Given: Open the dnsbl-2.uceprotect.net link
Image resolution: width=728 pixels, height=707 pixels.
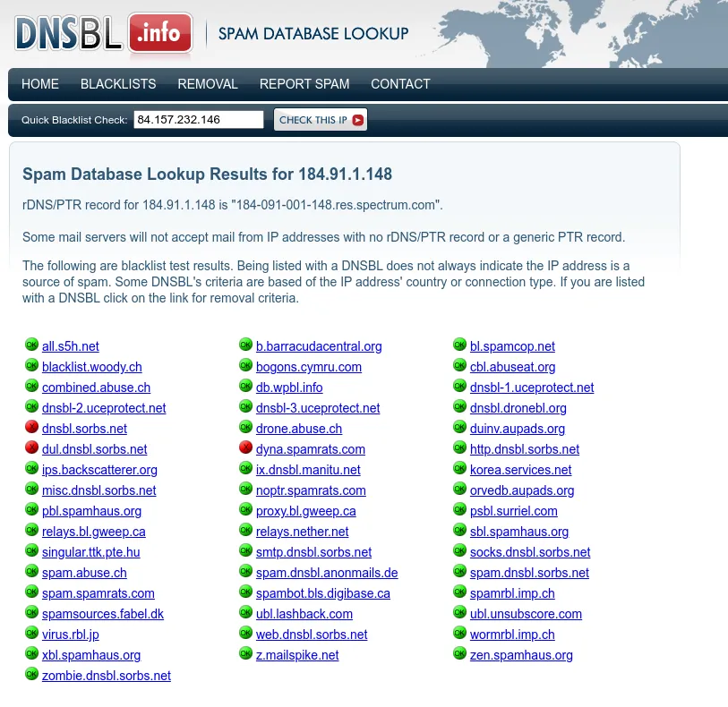Looking at the screenshot, I should click(x=104, y=408).
